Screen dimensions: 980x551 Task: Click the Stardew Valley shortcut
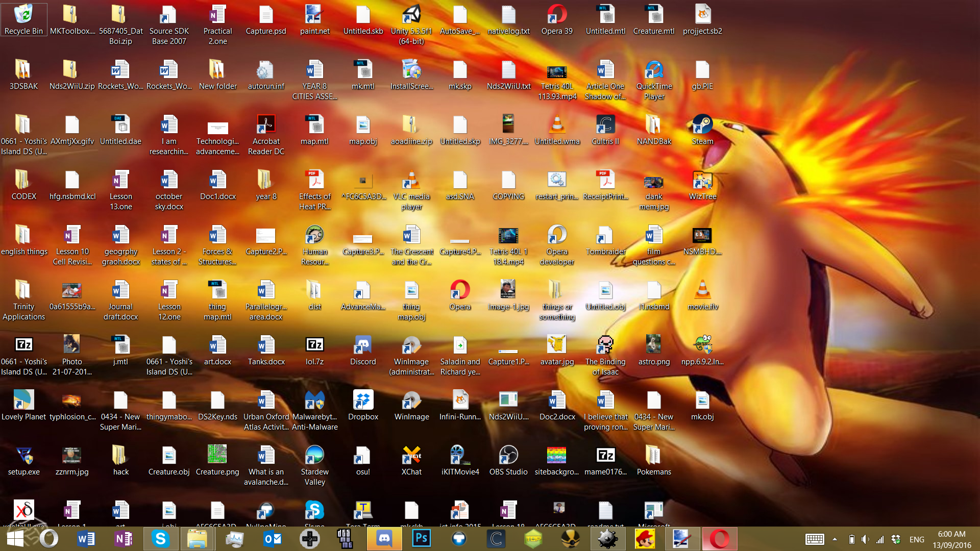tap(314, 465)
